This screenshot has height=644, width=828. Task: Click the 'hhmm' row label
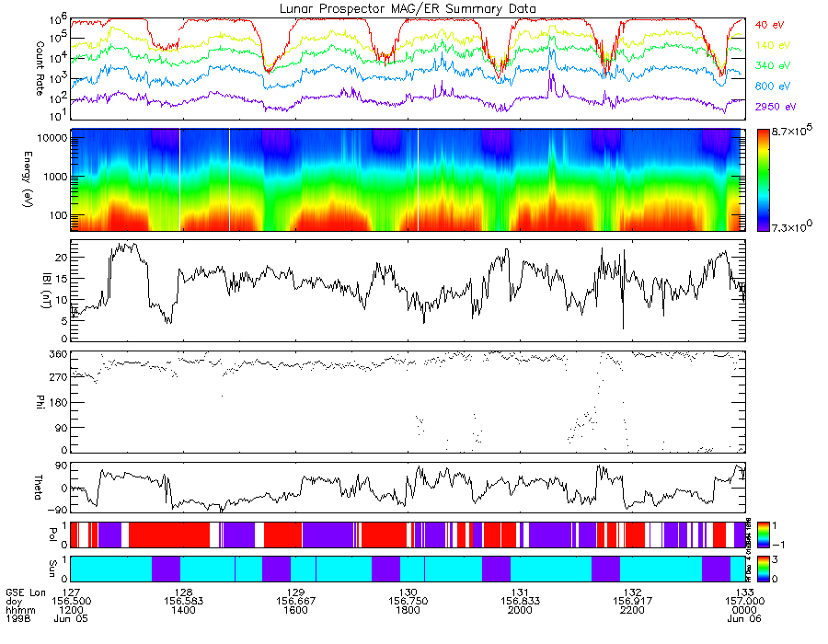tap(20, 610)
